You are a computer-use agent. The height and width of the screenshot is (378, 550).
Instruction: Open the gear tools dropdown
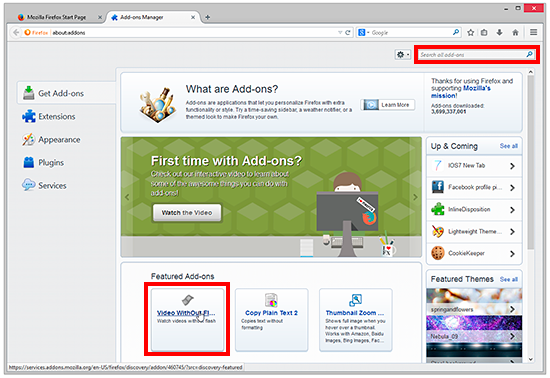click(402, 55)
